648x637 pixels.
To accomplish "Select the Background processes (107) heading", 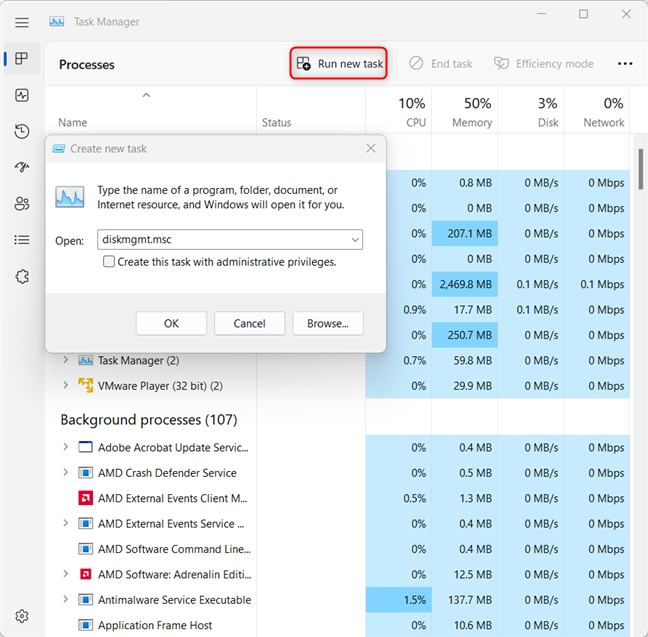I will click(149, 420).
